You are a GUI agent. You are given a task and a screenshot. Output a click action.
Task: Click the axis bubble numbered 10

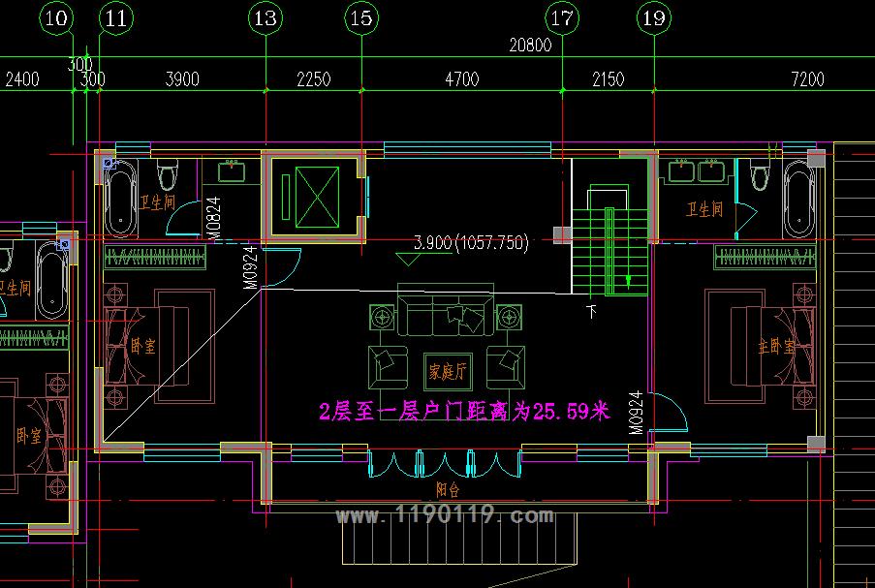[58, 17]
